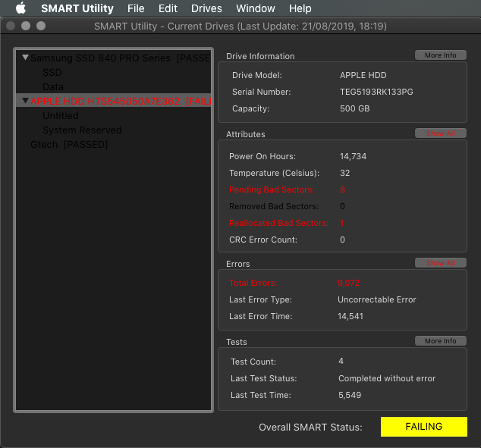Click More Info in Drive Information
The width and height of the screenshot is (481, 448).
click(441, 55)
